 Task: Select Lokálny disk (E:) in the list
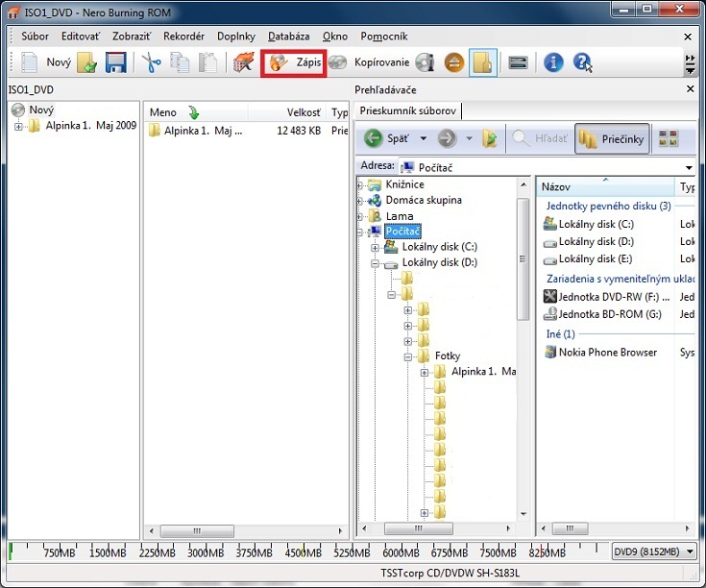tap(596, 259)
